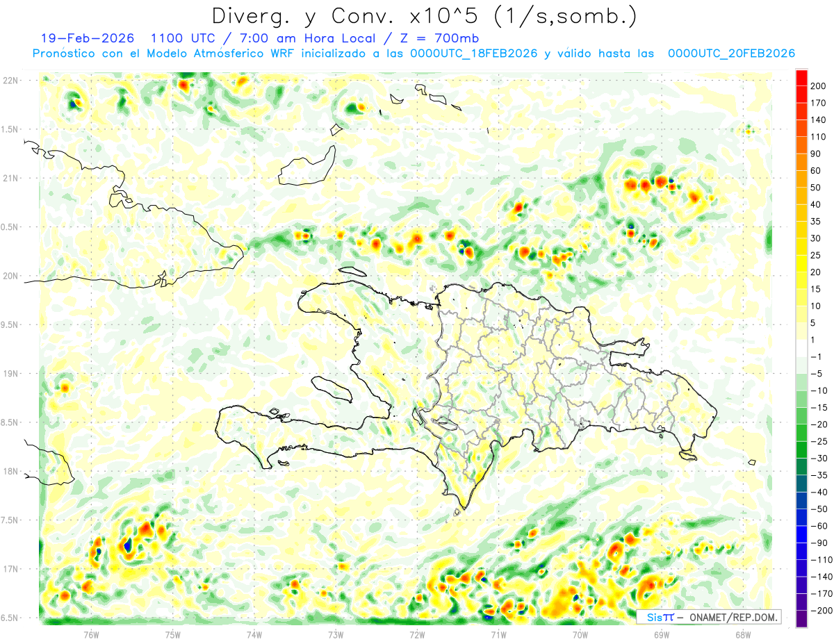The height and width of the screenshot is (644, 834).
Task: Click the positive 50 color scale label
Action: tap(816, 188)
